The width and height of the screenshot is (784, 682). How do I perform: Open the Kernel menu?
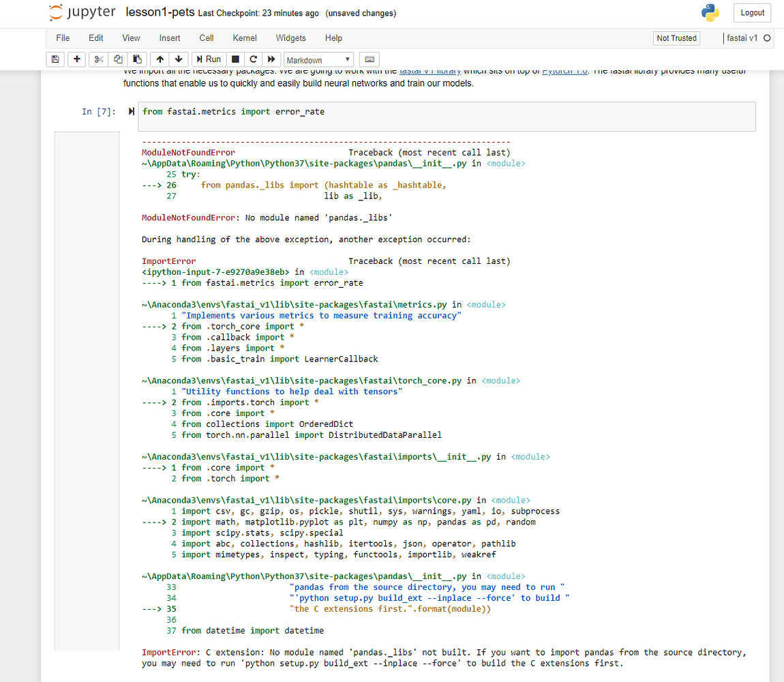coord(244,38)
